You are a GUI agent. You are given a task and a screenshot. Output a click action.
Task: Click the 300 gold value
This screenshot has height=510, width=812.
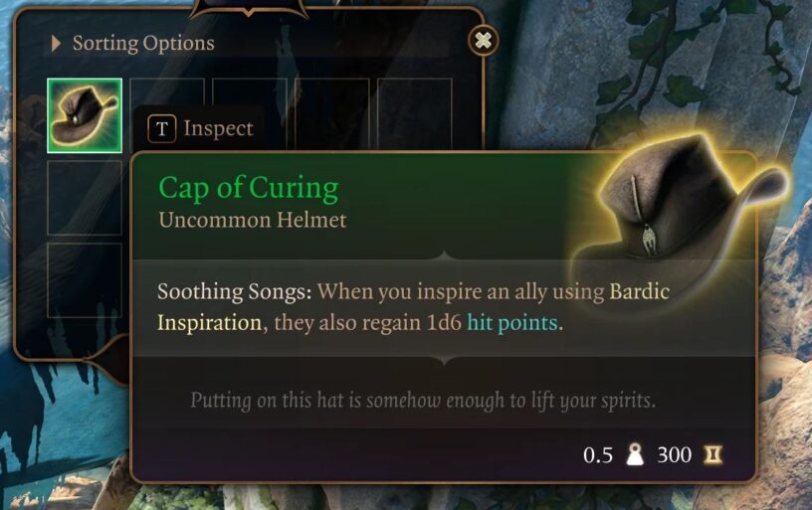click(x=675, y=454)
